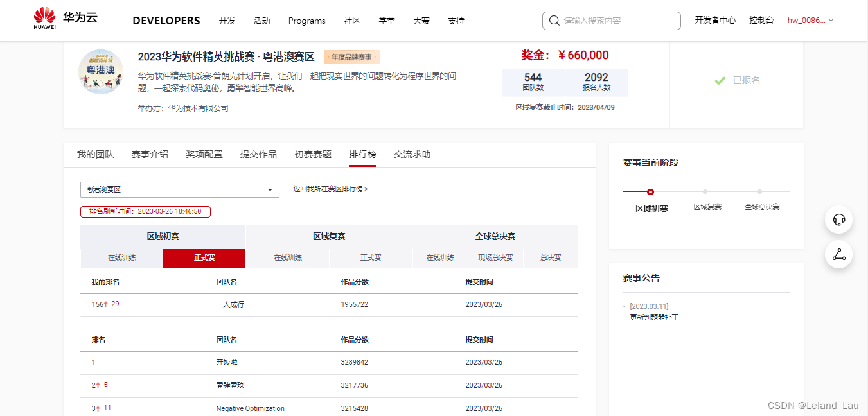
Task: Click the green checkmark beside 已报名
Action: point(720,80)
